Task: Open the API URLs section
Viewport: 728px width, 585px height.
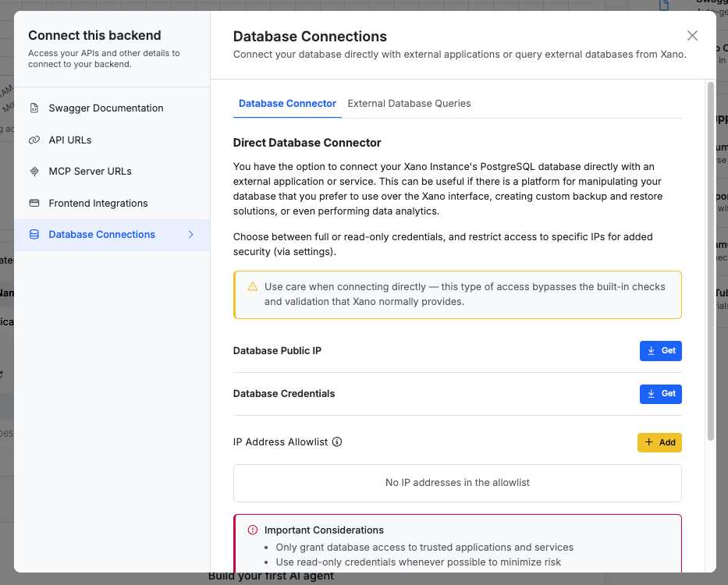Action: (x=112, y=140)
